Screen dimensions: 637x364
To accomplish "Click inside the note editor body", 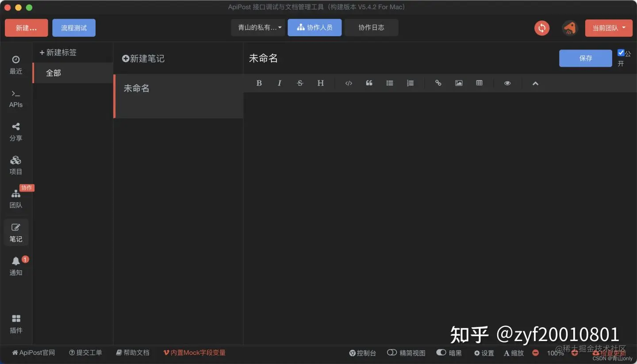I will pyautogui.click(x=440, y=218).
